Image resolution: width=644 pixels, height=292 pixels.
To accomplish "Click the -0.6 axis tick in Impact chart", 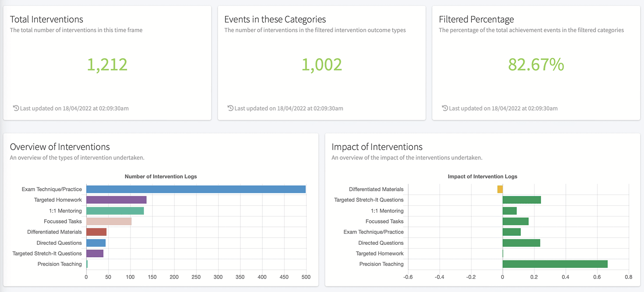I will tap(408, 277).
